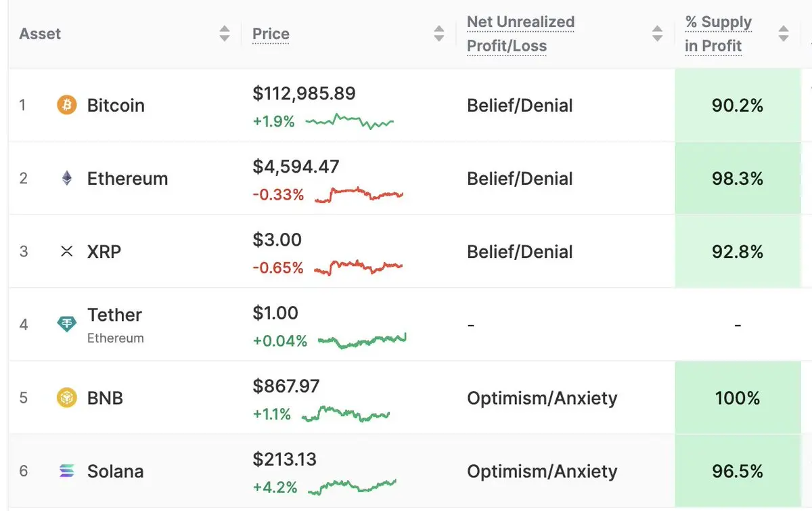Open Bitcoin's price sparkline chart
The image size is (812, 511).
349,122
